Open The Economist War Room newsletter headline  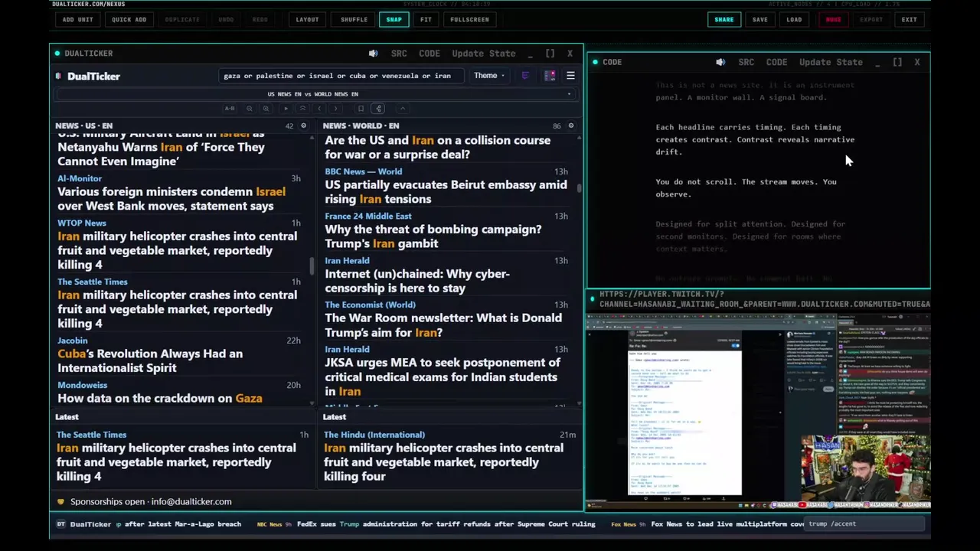(x=443, y=325)
